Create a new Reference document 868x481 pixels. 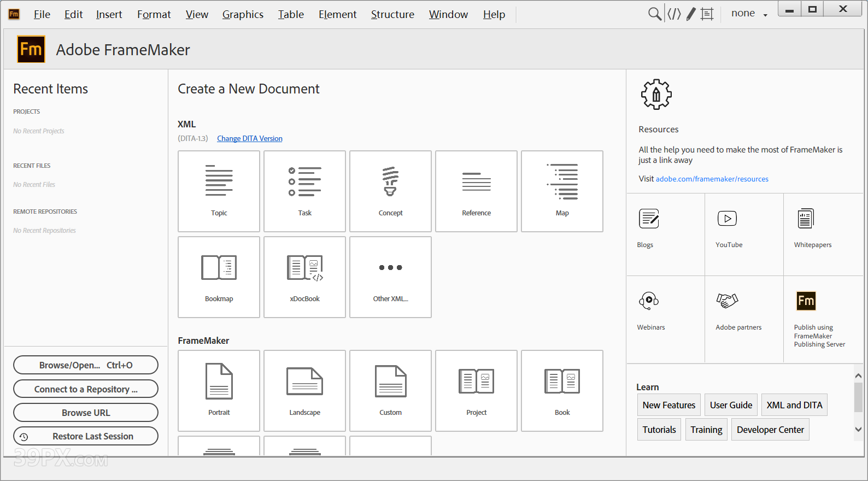coord(476,191)
